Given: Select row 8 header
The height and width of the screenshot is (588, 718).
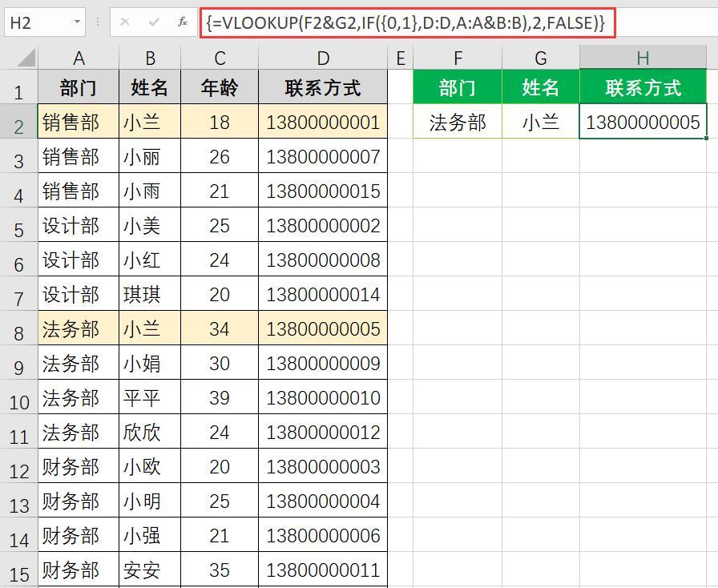Looking at the screenshot, I should click(x=18, y=328).
